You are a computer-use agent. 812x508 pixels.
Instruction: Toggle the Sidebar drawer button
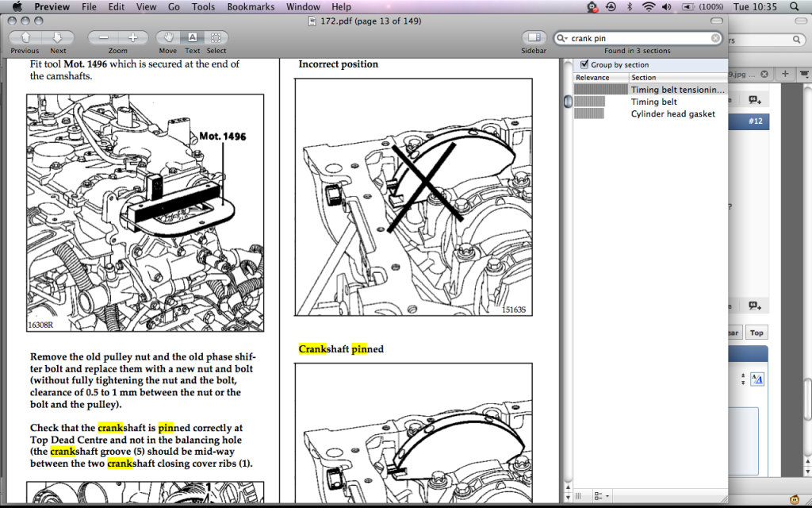534,37
